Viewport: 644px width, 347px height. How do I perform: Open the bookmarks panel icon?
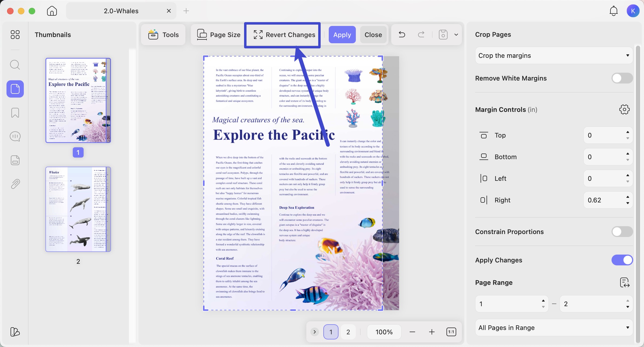[15, 113]
